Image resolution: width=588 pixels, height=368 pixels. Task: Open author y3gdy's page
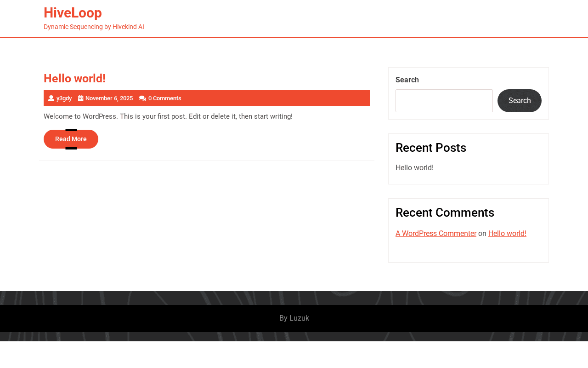(x=64, y=98)
